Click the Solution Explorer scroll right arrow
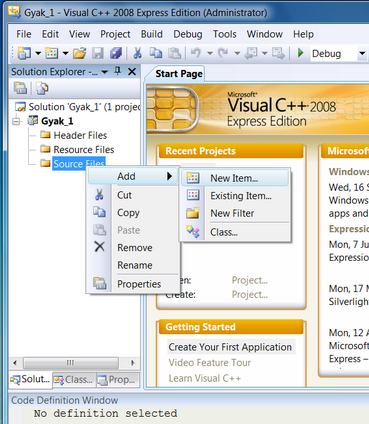 pos(133,363)
